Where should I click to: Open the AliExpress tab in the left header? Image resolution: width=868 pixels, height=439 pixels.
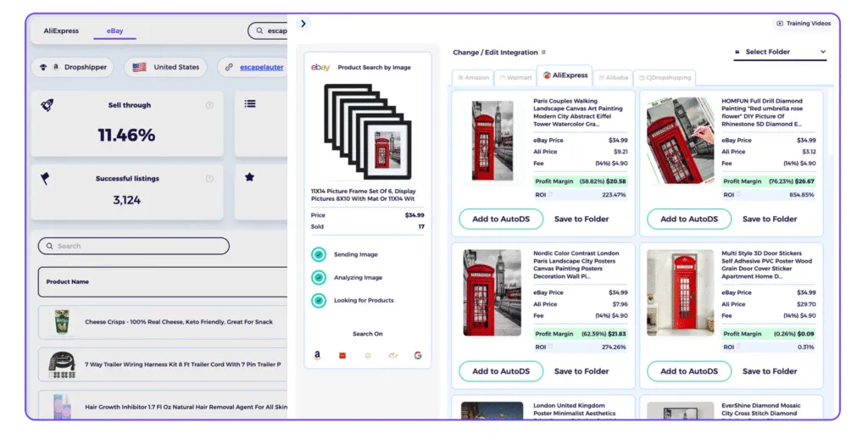pos(61,31)
